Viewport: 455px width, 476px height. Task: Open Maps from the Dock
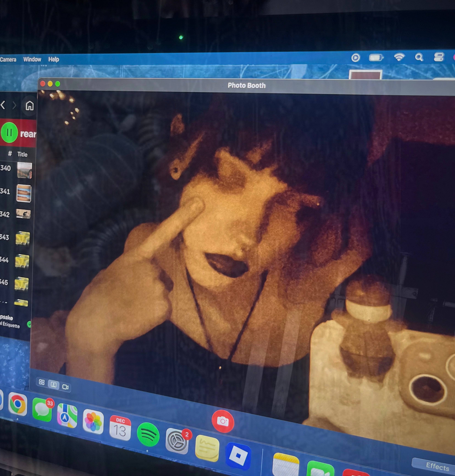point(67,416)
